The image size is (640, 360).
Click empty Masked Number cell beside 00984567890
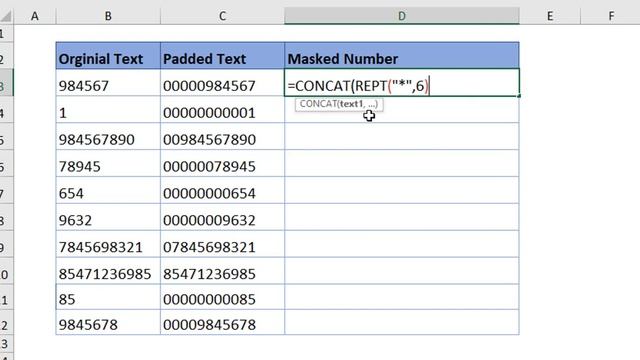[402, 136]
